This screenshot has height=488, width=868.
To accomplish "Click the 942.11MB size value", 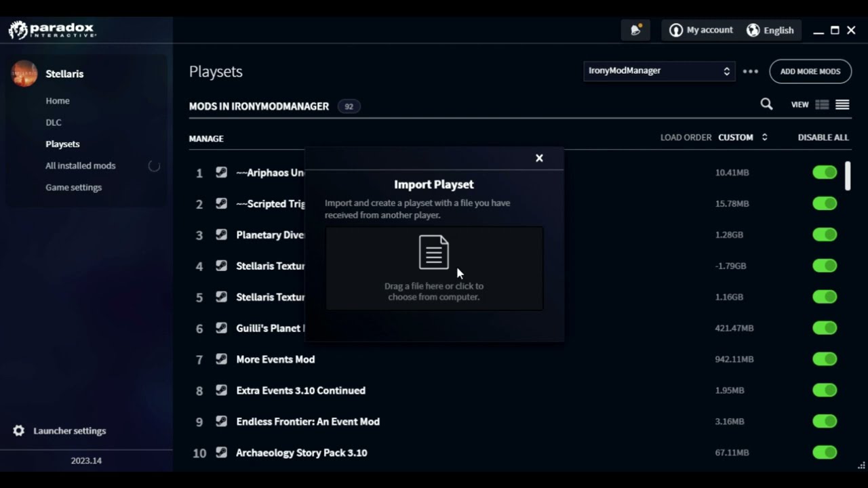I will [x=734, y=359].
